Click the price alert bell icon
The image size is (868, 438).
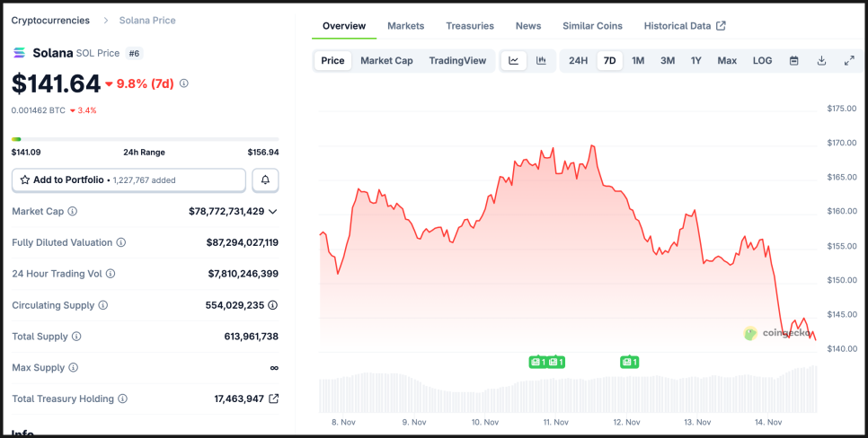click(x=265, y=180)
